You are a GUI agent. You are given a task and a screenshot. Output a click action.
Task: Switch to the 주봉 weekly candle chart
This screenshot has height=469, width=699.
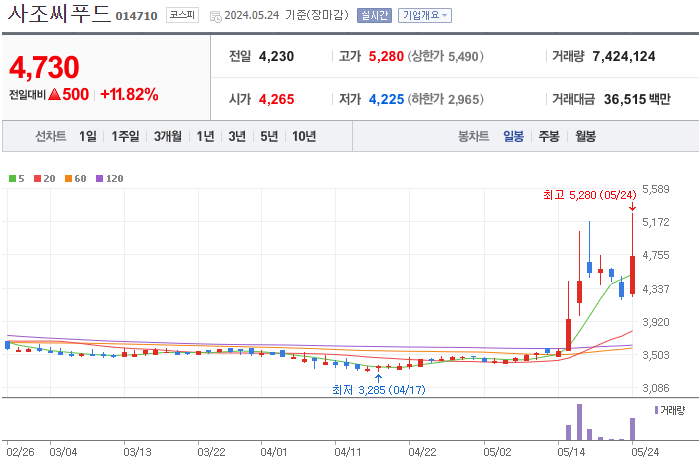pos(549,136)
